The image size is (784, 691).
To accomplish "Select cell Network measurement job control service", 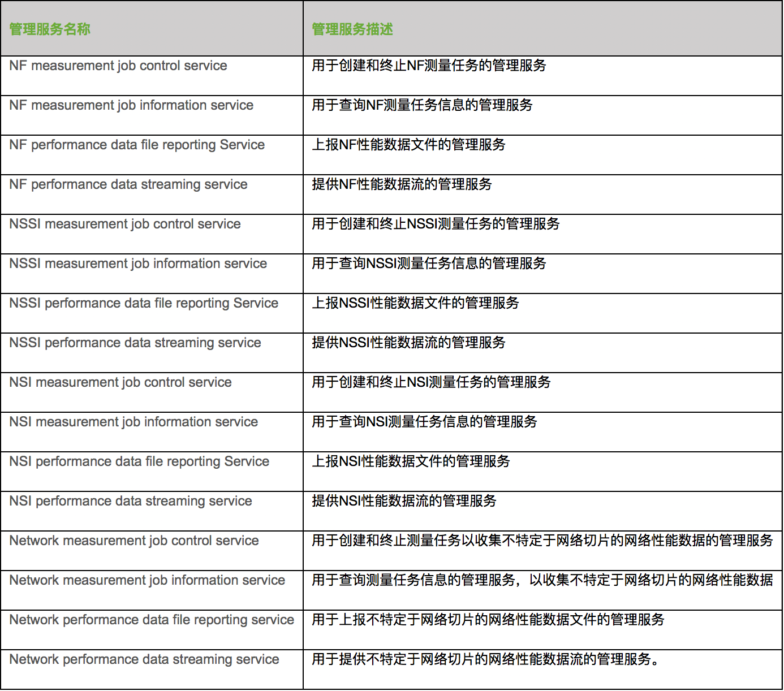I will coord(152,551).
